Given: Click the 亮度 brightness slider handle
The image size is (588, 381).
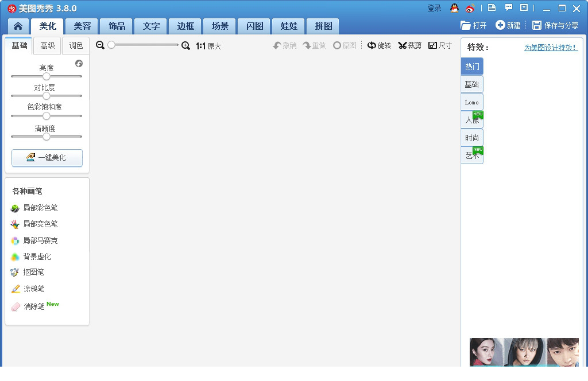Looking at the screenshot, I should [46, 76].
